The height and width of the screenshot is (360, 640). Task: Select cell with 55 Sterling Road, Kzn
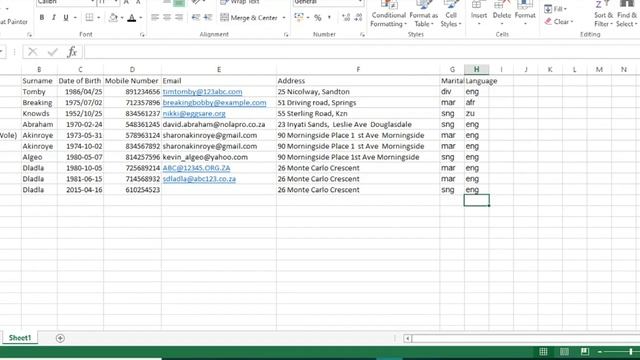tap(358, 113)
